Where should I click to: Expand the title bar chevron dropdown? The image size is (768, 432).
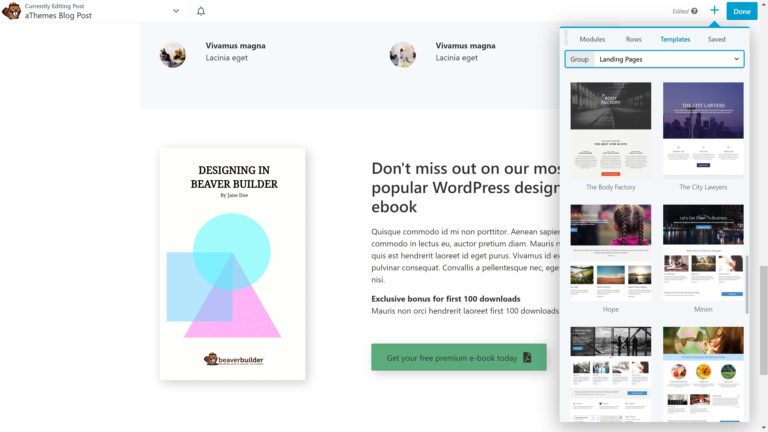tap(176, 11)
